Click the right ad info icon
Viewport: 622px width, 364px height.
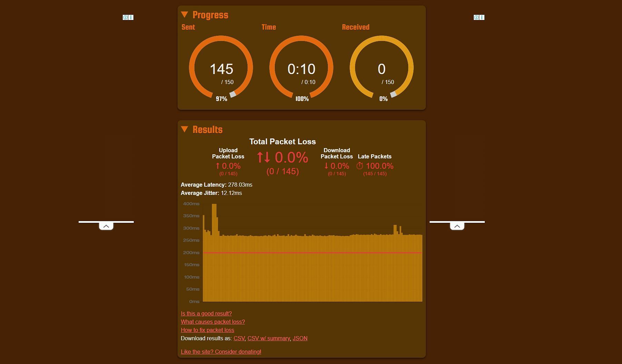pyautogui.click(x=476, y=17)
